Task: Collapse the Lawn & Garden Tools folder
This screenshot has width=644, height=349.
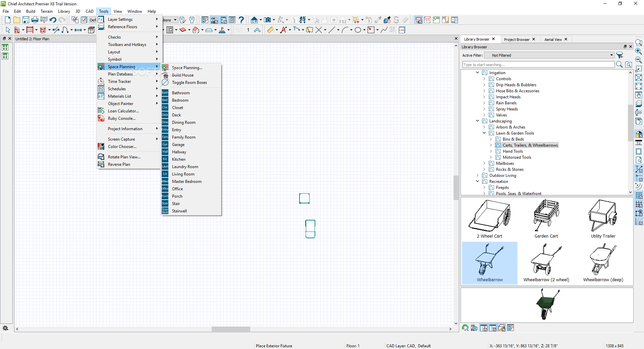Action: click(484, 133)
